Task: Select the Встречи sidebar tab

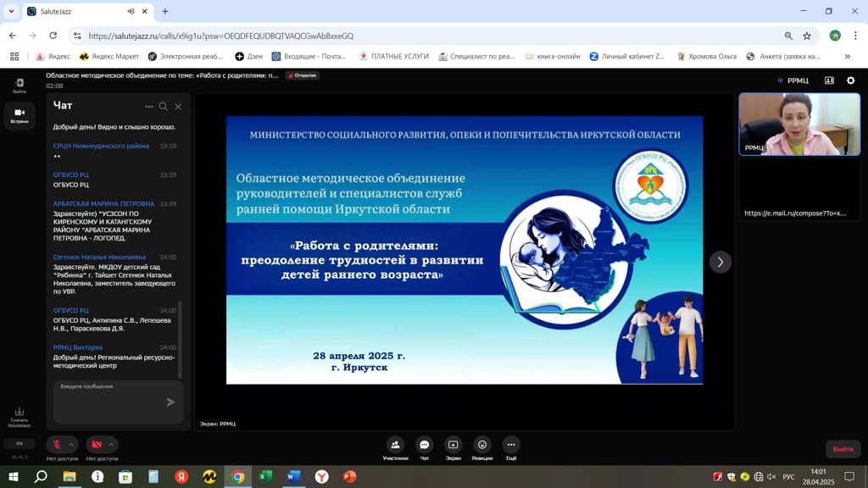Action: pos(19,115)
